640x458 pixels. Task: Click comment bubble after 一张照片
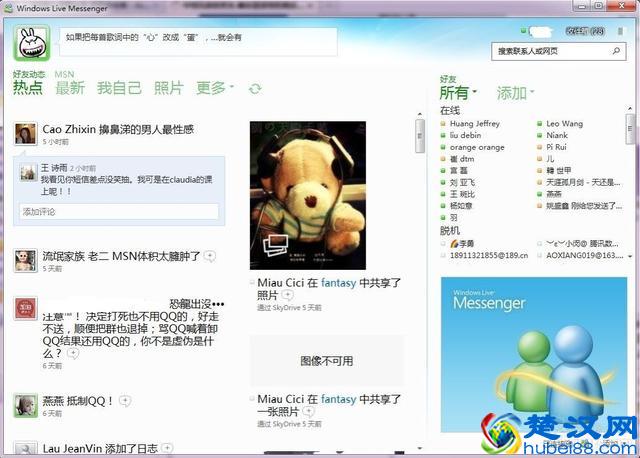tap(309, 411)
